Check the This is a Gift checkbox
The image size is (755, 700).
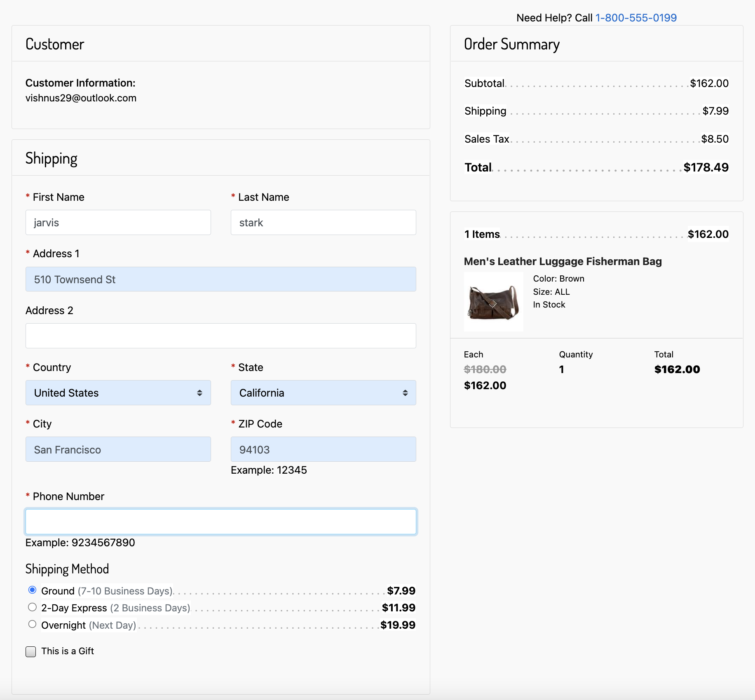tap(31, 651)
